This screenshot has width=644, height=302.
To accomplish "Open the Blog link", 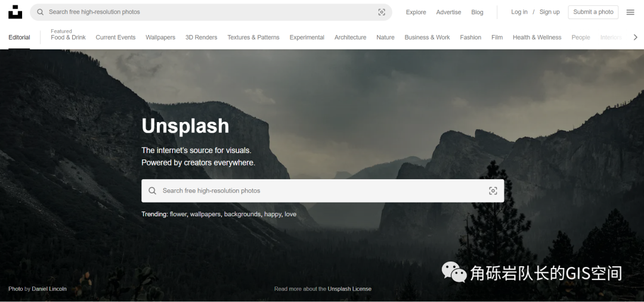I will tap(477, 13).
